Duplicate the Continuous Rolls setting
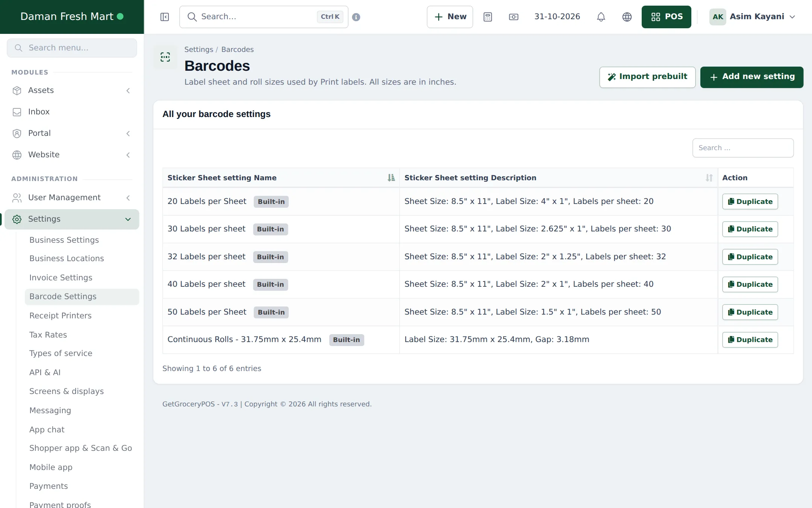Screen dimensions: 812x508 point(750,340)
